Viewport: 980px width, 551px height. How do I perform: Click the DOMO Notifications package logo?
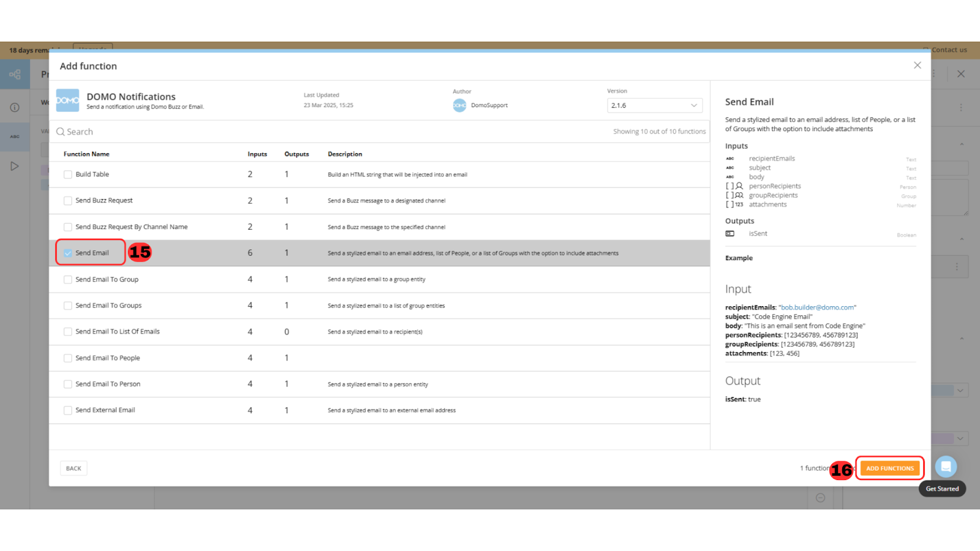click(x=67, y=100)
